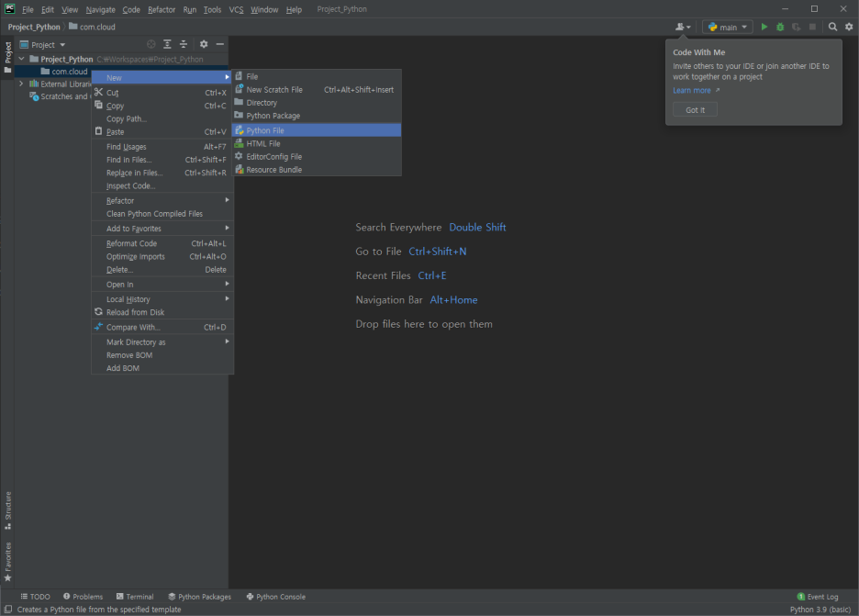Click the Python Package folder icon
The image size is (859, 616).
239,115
